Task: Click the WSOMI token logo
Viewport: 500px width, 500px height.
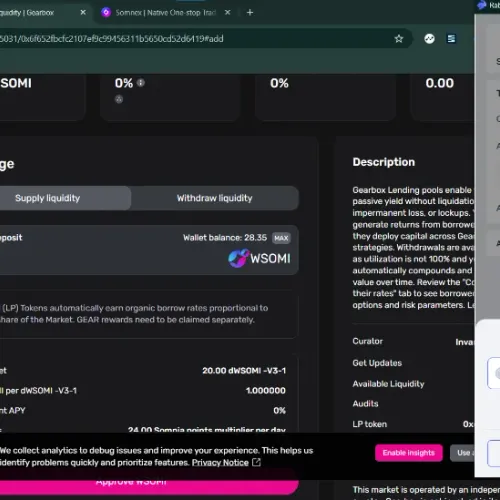Action: point(239,258)
